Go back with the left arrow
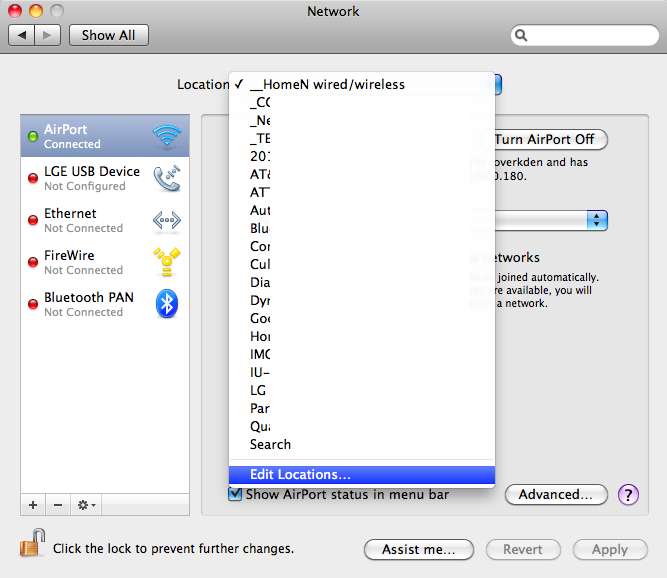 click(x=22, y=35)
